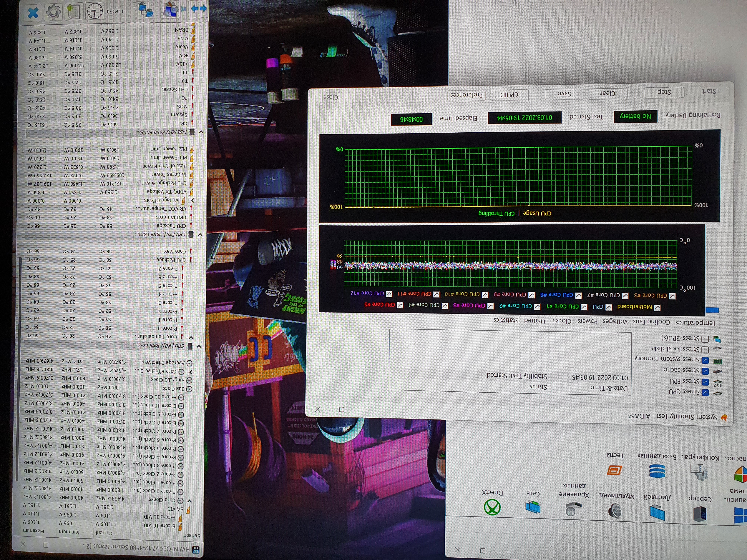Viewport: 747px width, 560px height.
Task: Click the HWiNFO start logging icon
Action: 74,12
